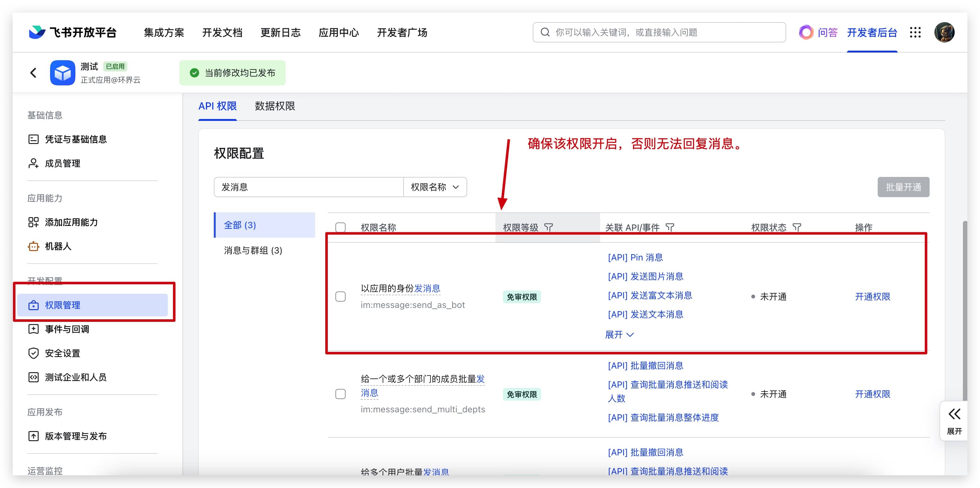980x488 pixels.
Task: Open 机器人 from the sidebar
Action: tap(58, 246)
